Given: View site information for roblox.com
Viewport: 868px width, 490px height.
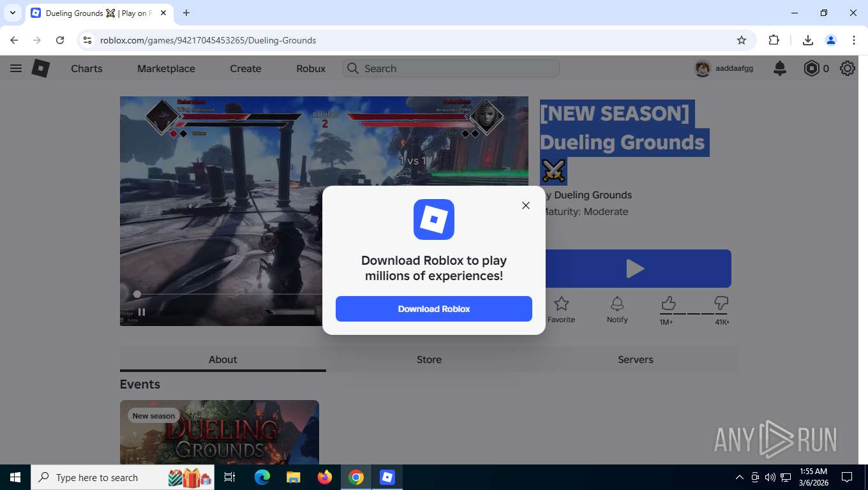Looking at the screenshot, I should pyautogui.click(x=87, y=40).
